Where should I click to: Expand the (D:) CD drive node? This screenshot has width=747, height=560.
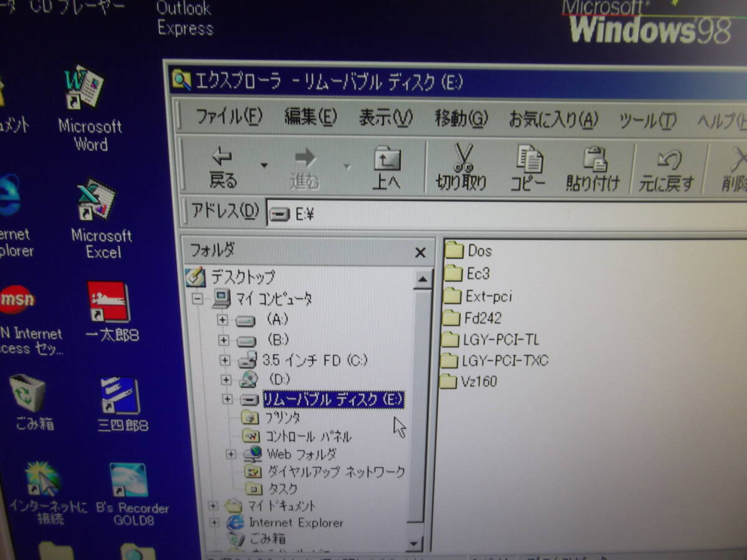pos(226,380)
